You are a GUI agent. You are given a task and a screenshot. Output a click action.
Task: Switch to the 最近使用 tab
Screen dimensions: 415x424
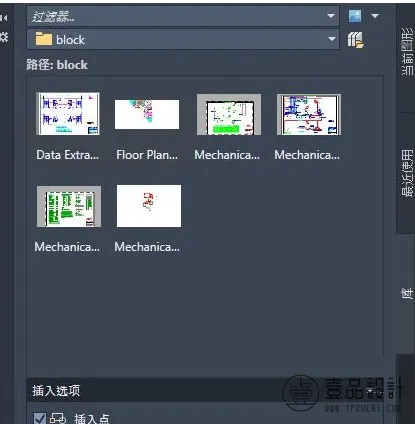(x=407, y=173)
